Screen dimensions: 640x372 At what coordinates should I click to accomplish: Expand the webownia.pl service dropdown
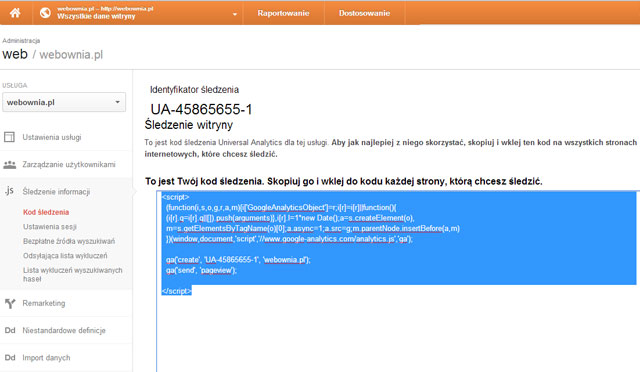click(64, 102)
